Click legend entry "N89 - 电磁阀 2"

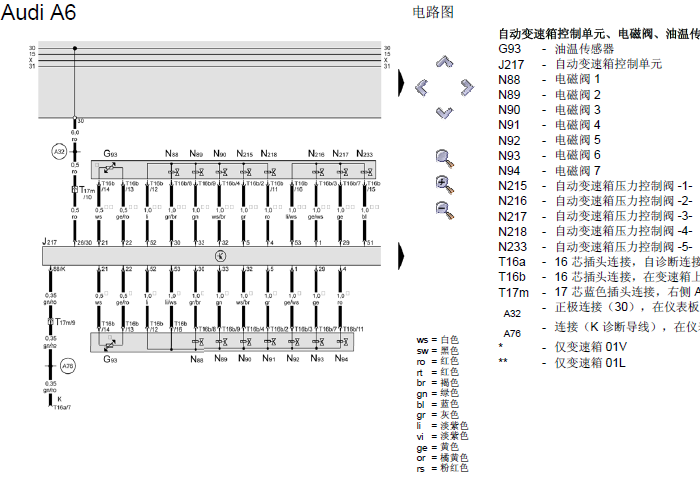coord(549,95)
